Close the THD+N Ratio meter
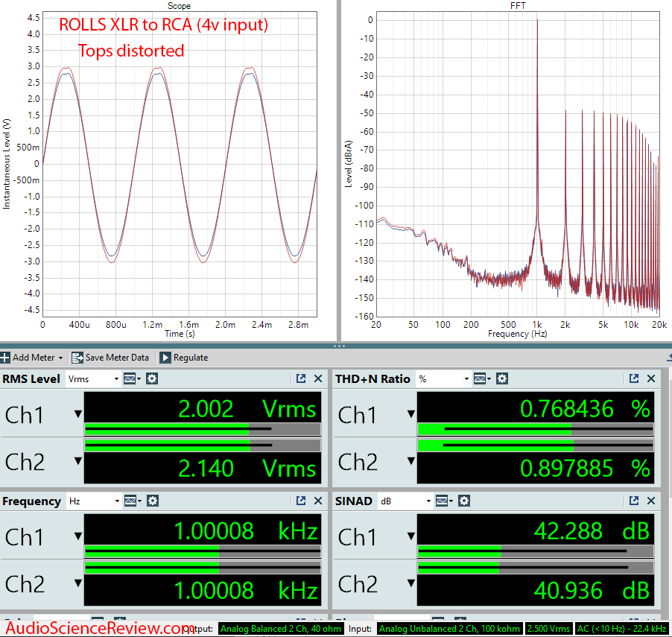 point(651,378)
